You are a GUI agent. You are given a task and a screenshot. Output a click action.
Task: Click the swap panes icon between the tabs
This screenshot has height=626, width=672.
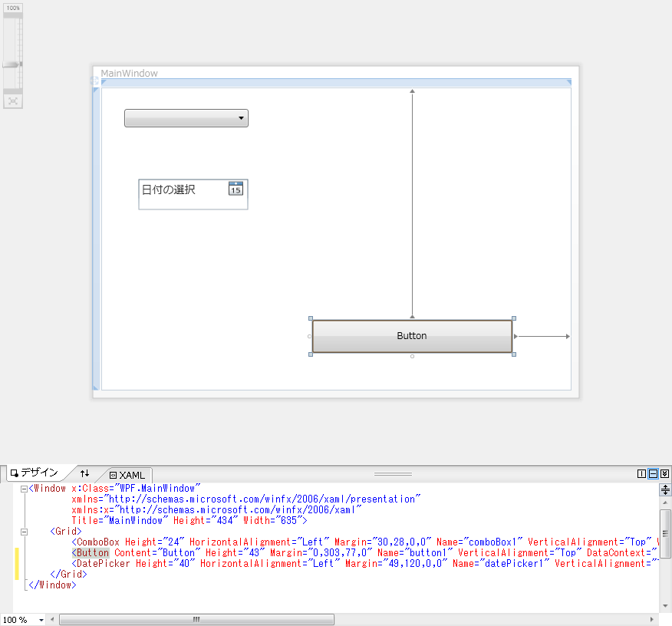click(84, 473)
